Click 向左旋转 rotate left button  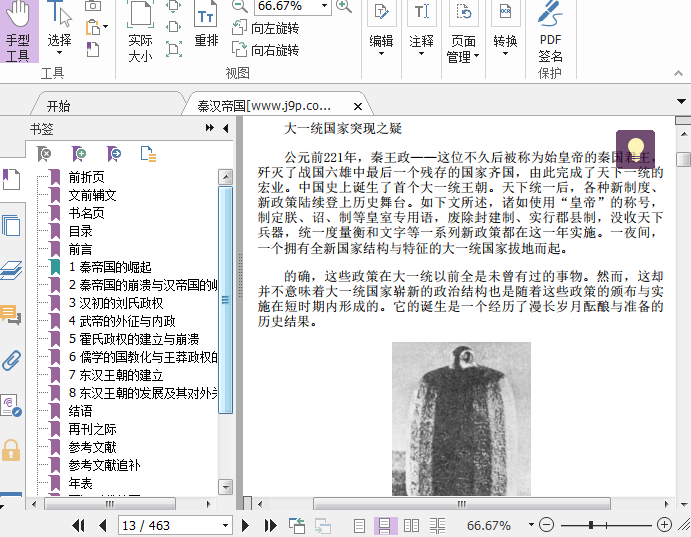(x=266, y=28)
